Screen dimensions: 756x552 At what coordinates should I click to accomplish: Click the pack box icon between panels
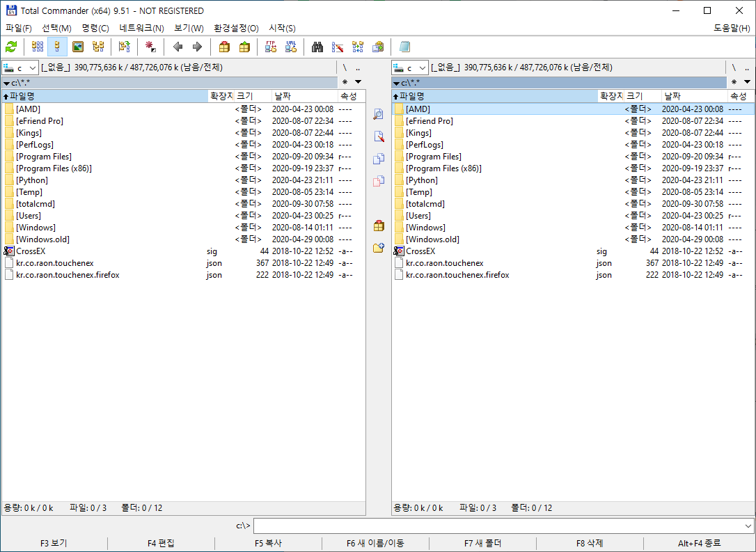coord(379,226)
